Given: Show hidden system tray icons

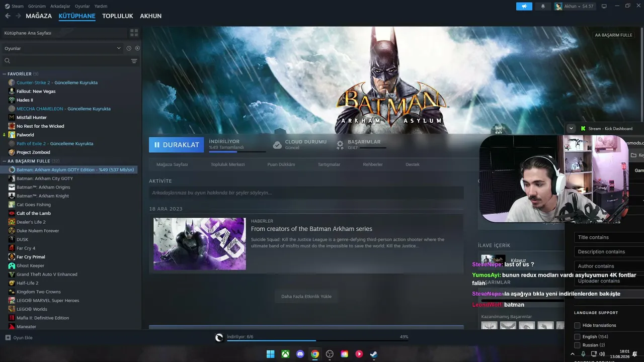Looking at the screenshot, I should (x=573, y=354).
